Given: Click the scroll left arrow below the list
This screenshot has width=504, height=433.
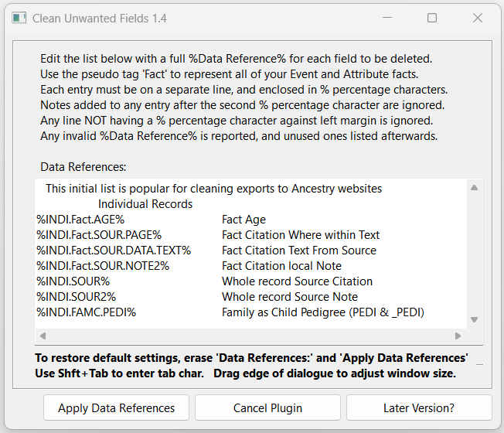Looking at the screenshot, I should 43,336.
